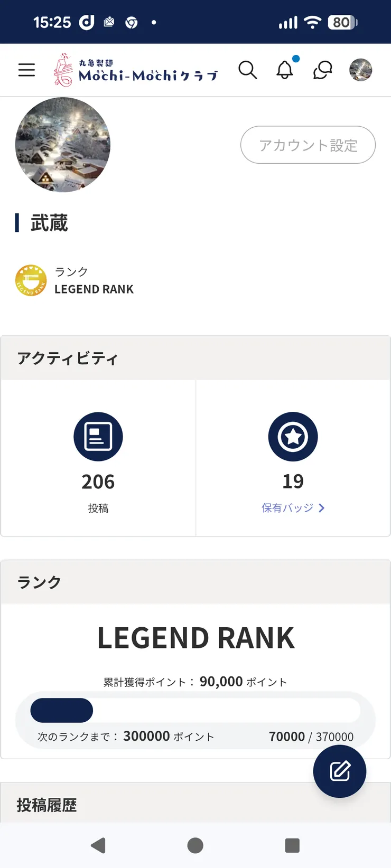Image resolution: width=391 pixels, height=868 pixels.
Task: Open the search icon in the header
Action: click(248, 70)
